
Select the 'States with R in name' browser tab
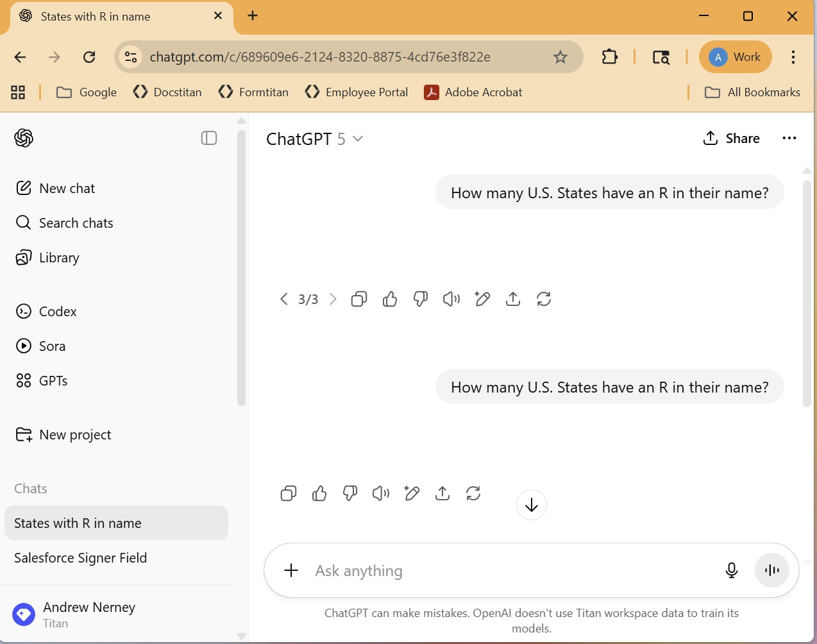[122, 17]
